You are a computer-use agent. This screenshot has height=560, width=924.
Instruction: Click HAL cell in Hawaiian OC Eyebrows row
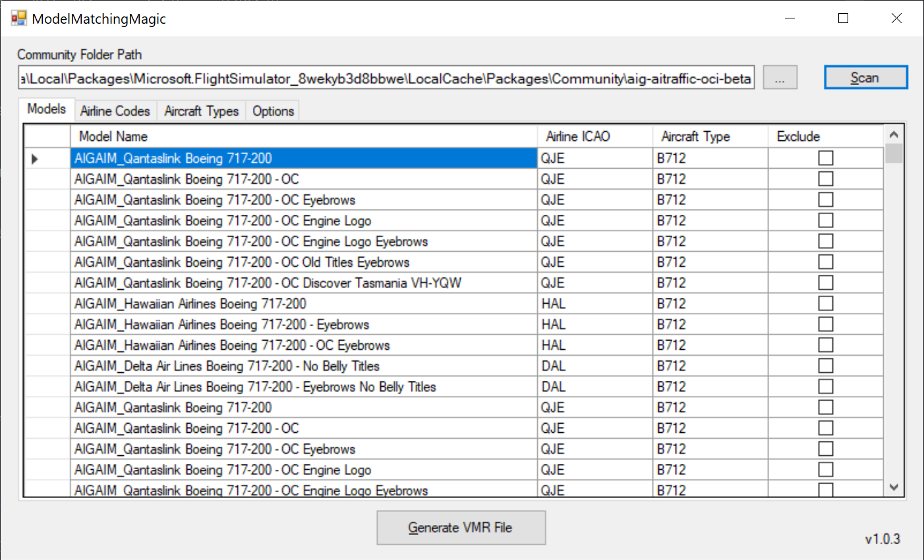tap(595, 345)
